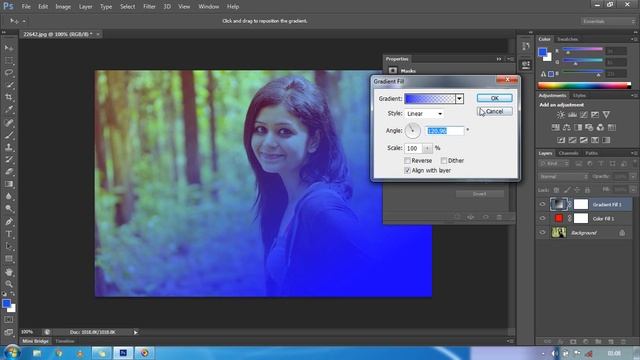Hide the Background layer
640x360 pixels.
542,232
